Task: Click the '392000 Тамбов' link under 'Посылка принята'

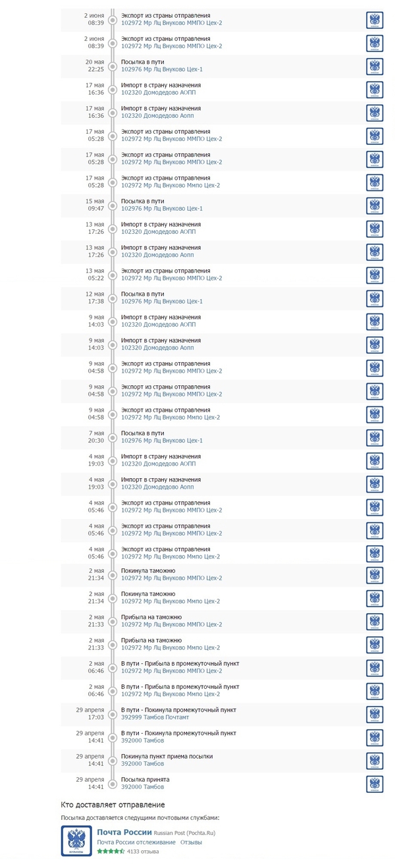Action: pos(142,787)
